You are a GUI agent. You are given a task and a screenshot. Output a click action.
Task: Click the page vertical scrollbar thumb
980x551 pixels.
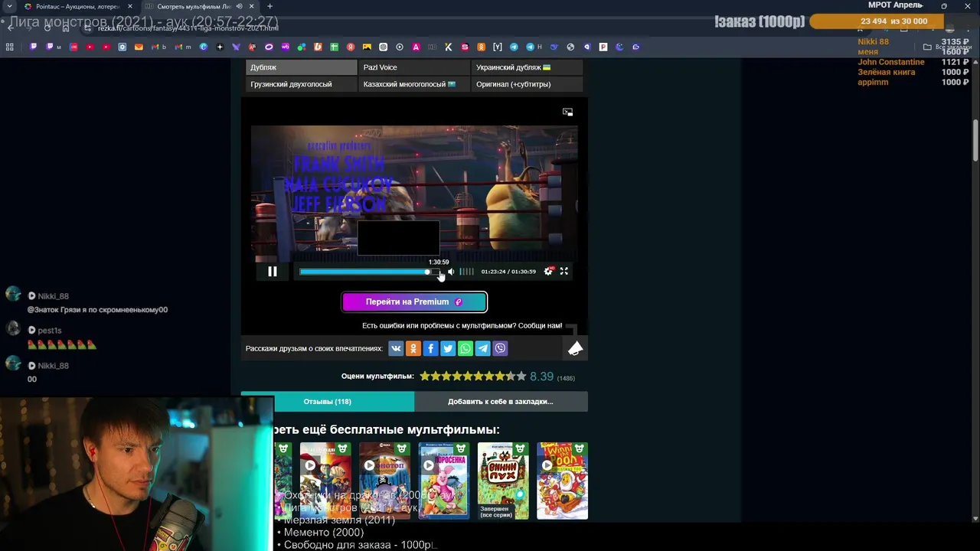point(975,141)
